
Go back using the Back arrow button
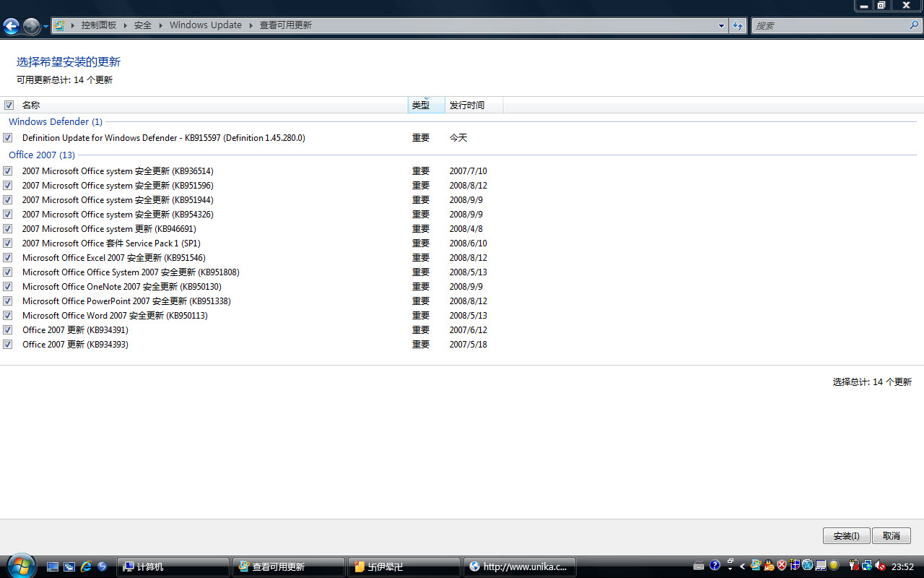[x=11, y=27]
